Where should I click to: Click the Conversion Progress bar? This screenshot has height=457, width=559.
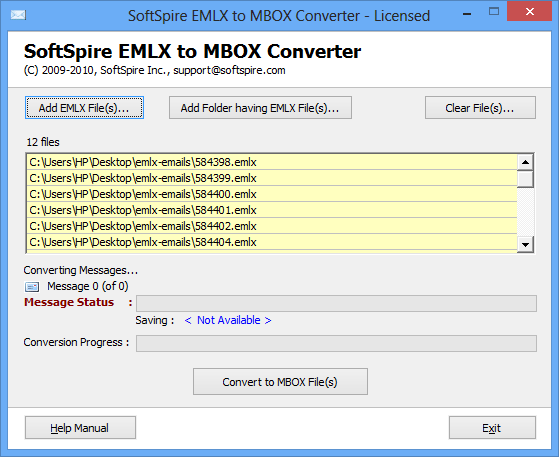[x=336, y=343]
